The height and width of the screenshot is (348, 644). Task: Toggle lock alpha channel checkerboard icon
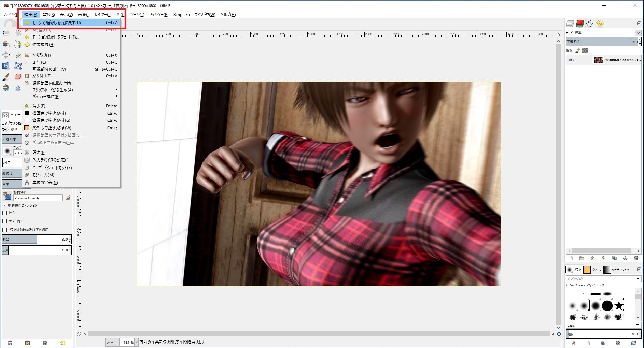point(585,50)
